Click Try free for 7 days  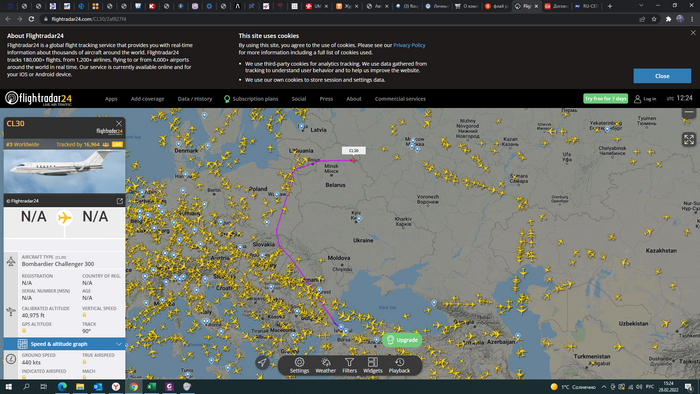pos(605,99)
